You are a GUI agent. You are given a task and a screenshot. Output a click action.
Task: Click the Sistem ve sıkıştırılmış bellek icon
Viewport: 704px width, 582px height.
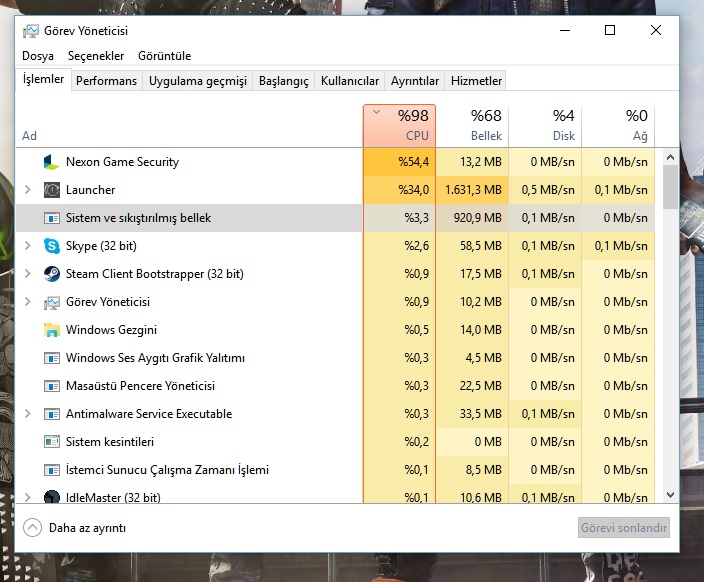click(x=52, y=218)
